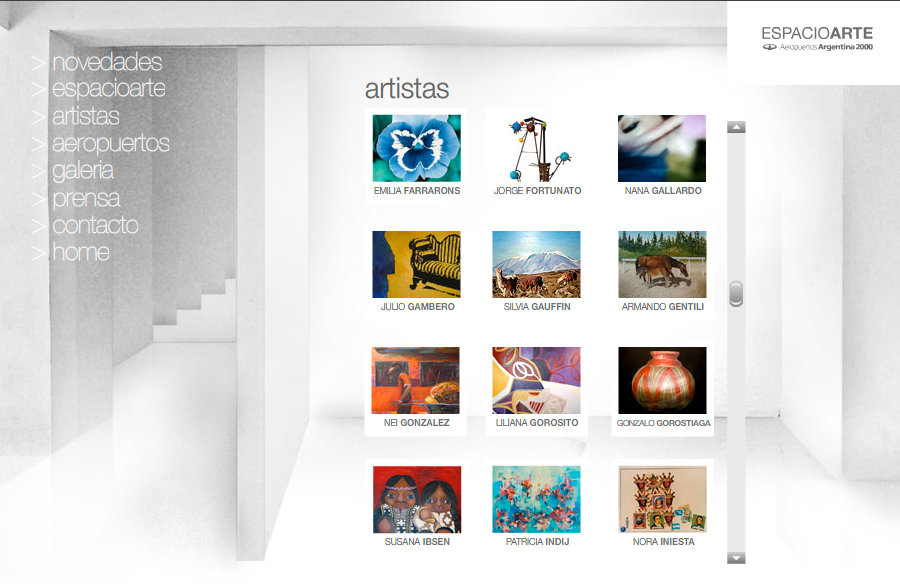Click the scrollbar up arrow button
Image resolution: width=900 pixels, height=584 pixels.
pos(736,127)
